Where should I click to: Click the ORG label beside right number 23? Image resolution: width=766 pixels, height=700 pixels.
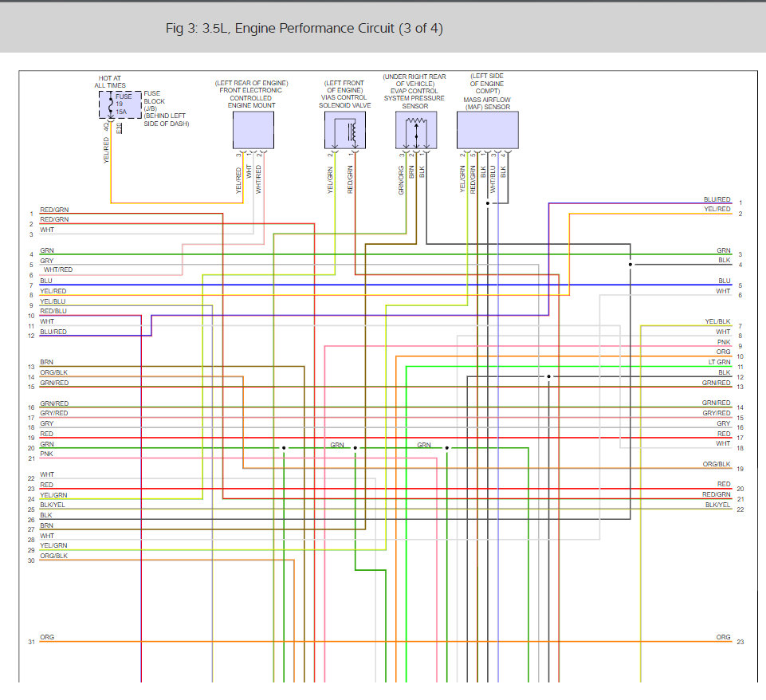click(x=724, y=637)
